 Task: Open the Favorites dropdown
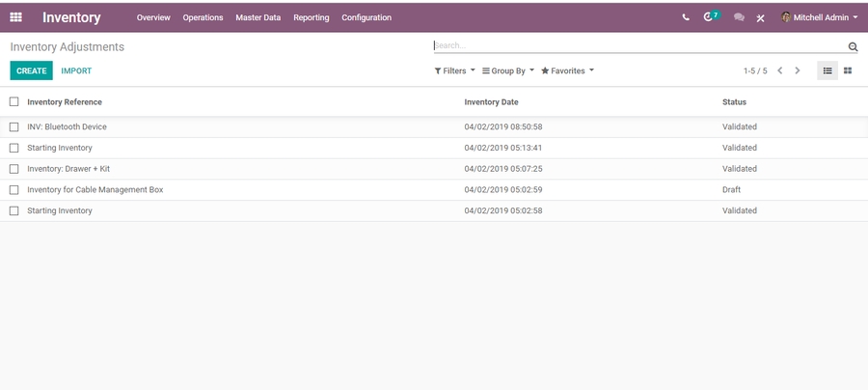tap(567, 70)
